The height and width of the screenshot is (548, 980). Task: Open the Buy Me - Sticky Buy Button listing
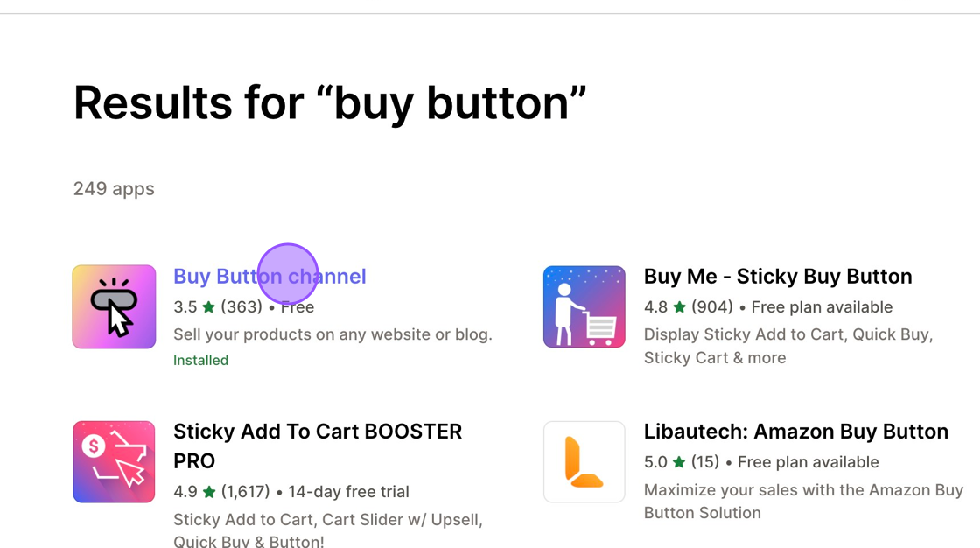(778, 277)
